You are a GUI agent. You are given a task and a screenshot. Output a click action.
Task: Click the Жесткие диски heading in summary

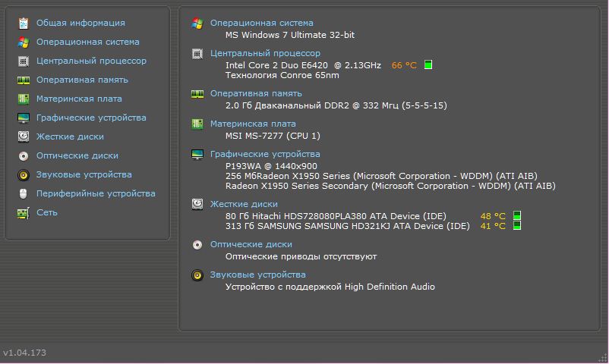[x=244, y=204]
